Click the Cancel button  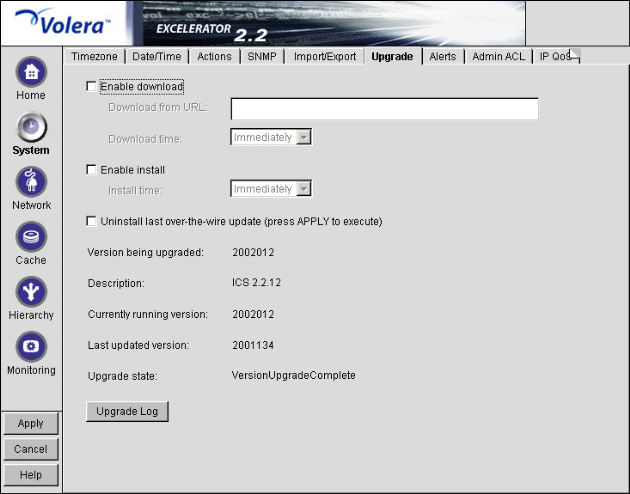coord(31,449)
